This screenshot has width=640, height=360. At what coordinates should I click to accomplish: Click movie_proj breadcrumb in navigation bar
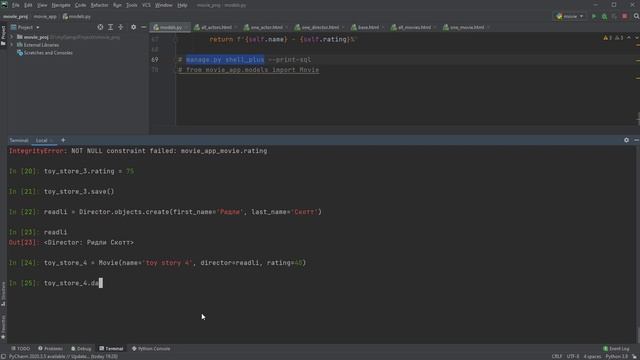(x=16, y=17)
